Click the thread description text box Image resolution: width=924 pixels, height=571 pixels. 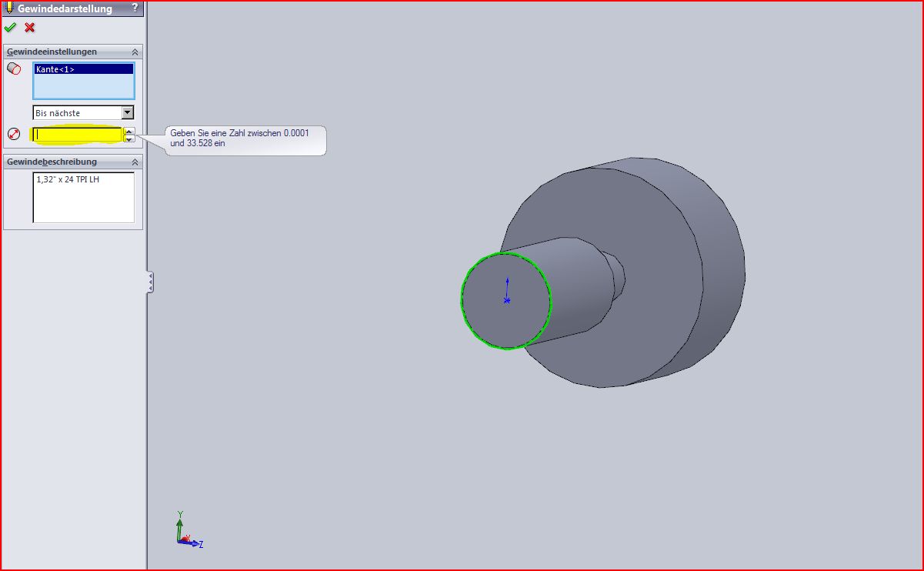coord(83,197)
